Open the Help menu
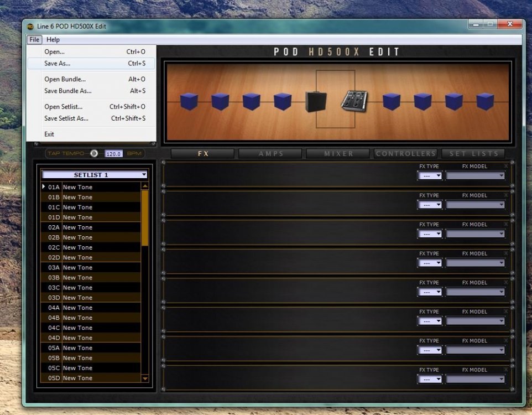The height and width of the screenshot is (415, 532). point(53,40)
